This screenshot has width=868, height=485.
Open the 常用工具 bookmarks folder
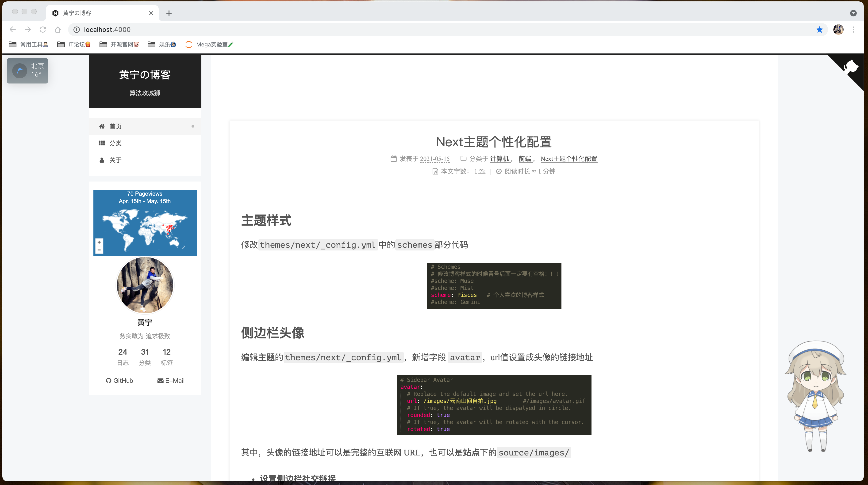28,44
